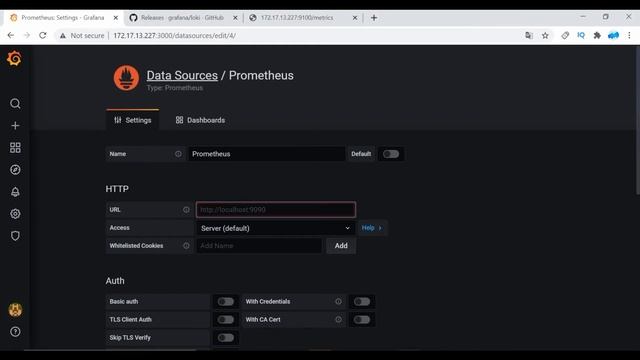The width and height of the screenshot is (640, 360).
Task: Bookmark this page with star icon
Action: (545, 36)
